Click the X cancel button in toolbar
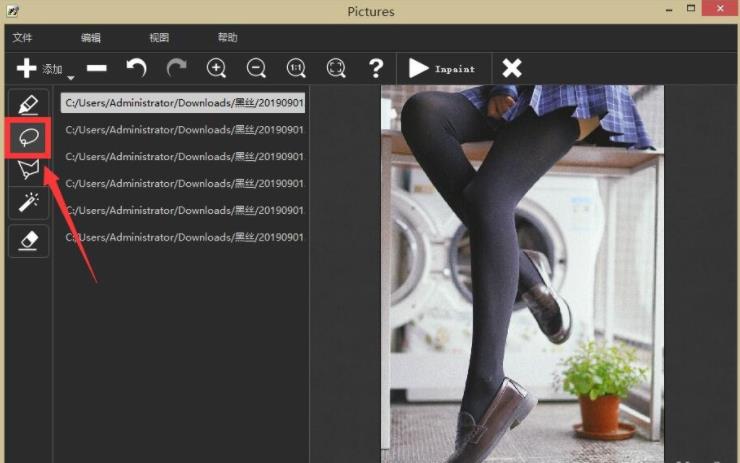This screenshot has width=740, height=463. [x=511, y=68]
